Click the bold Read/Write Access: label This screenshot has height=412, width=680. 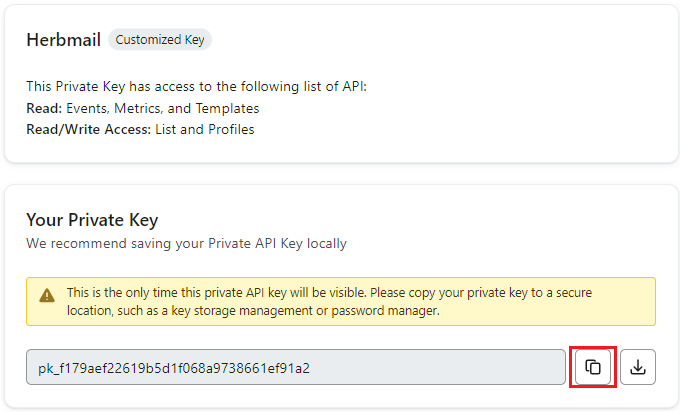pos(88,130)
